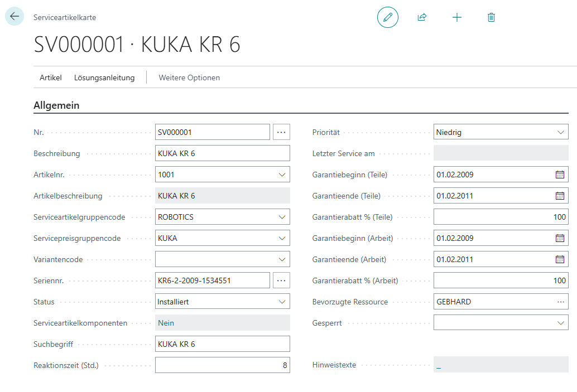Open the calendar for Garantiebeginn (Teile)

point(560,175)
